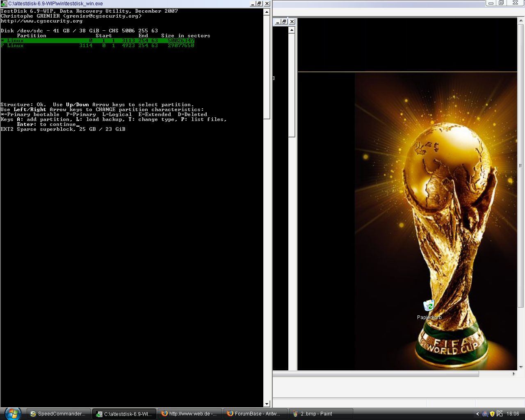Select testdisk console taskbar button
Viewport: 525px width, 420px height.
click(x=124, y=414)
